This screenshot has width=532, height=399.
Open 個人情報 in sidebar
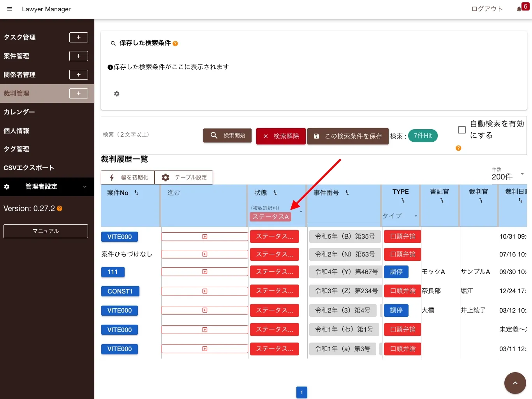16,131
